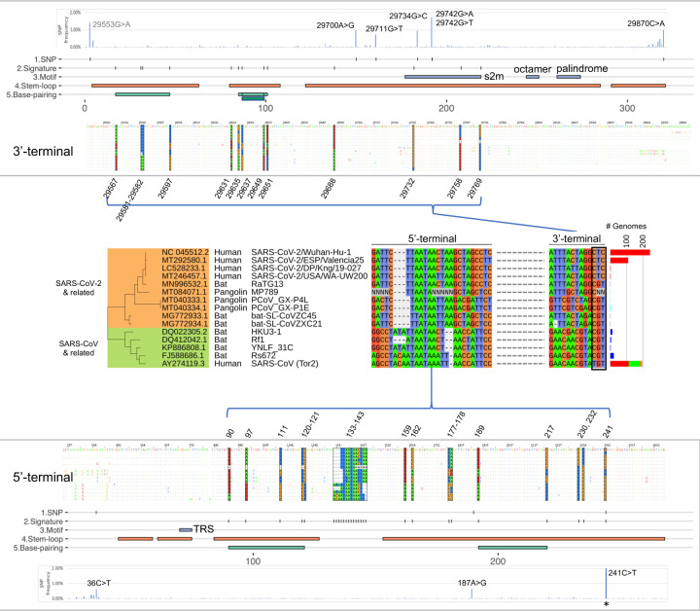This screenshot has width=700, height=611.
Task: Select strain name HKU3-1
Action: click(x=266, y=332)
